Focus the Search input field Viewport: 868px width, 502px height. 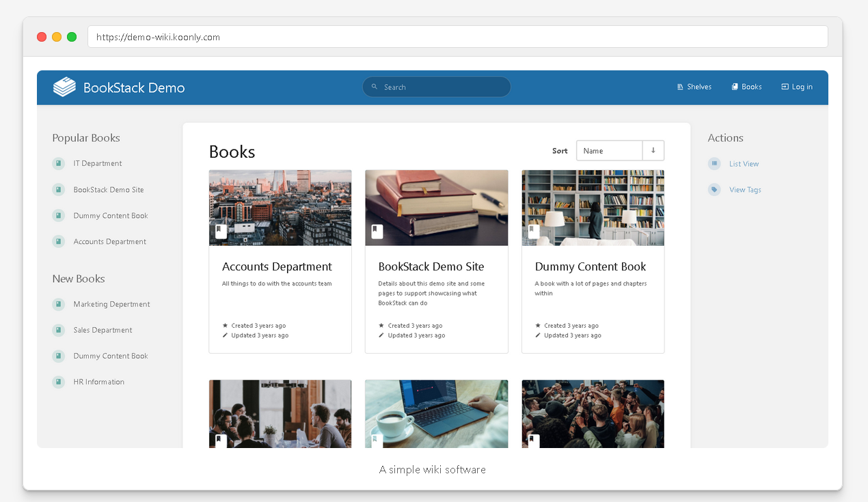point(436,87)
